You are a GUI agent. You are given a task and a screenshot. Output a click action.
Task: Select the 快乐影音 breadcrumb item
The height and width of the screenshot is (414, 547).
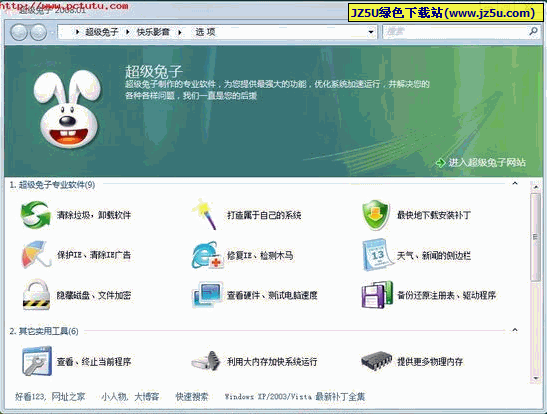153,32
